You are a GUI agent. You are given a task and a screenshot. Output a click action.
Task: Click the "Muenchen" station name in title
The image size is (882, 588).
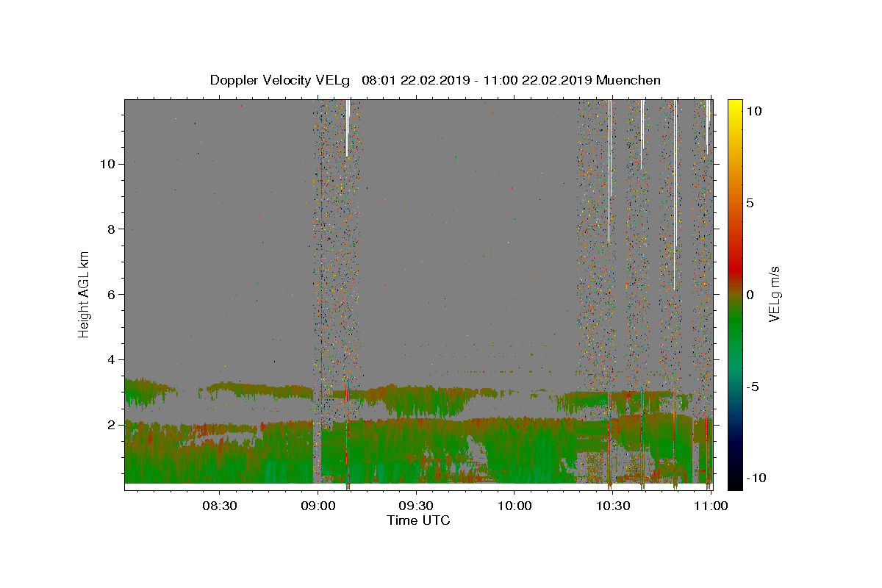(628, 80)
